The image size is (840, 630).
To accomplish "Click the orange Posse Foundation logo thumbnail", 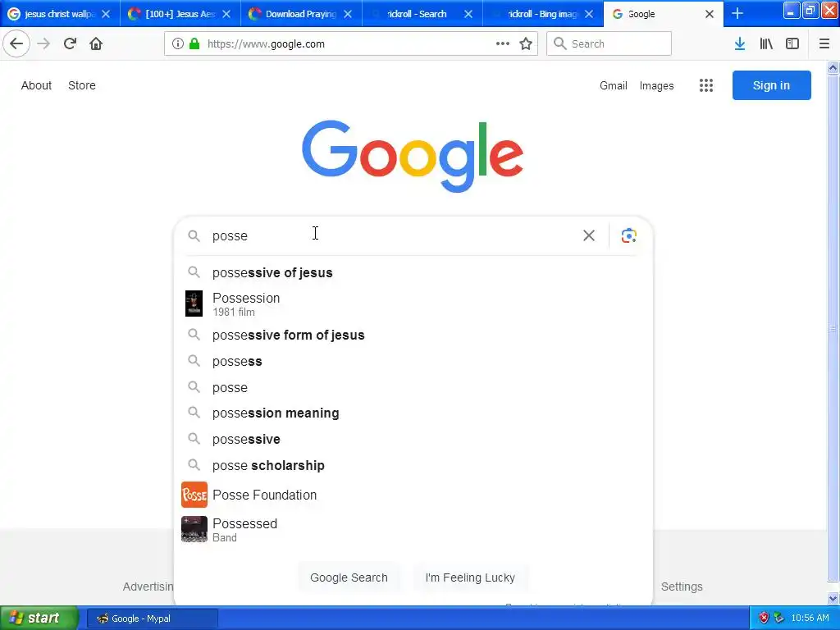I will [x=194, y=495].
